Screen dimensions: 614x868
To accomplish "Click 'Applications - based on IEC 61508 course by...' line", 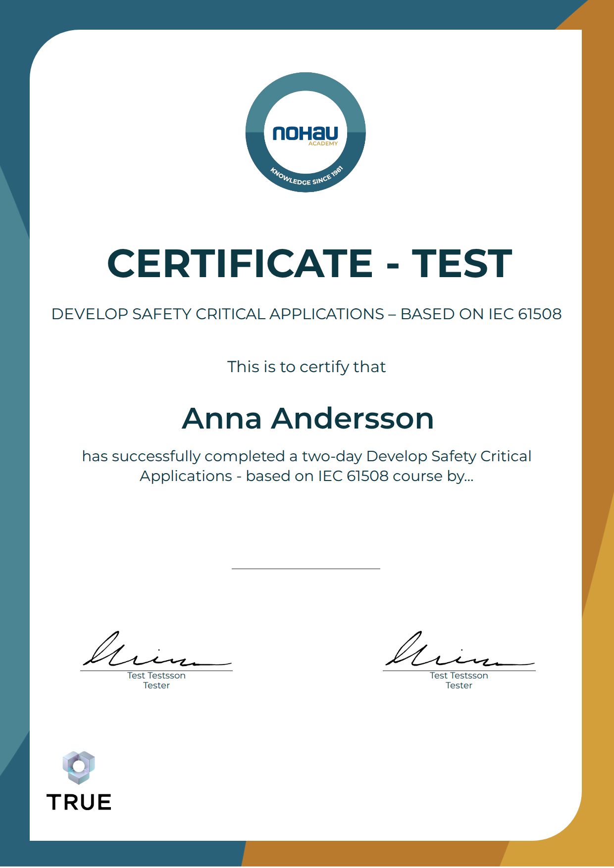I will (307, 476).
